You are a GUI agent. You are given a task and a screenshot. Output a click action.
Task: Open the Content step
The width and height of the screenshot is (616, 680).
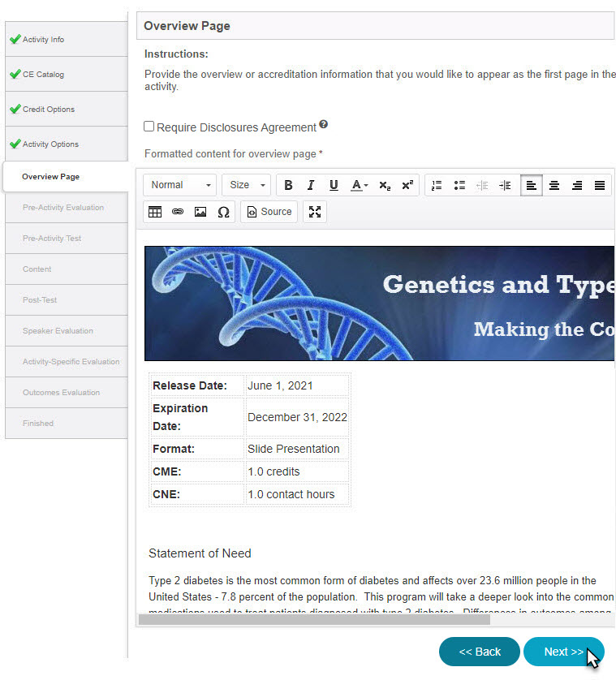(x=67, y=269)
